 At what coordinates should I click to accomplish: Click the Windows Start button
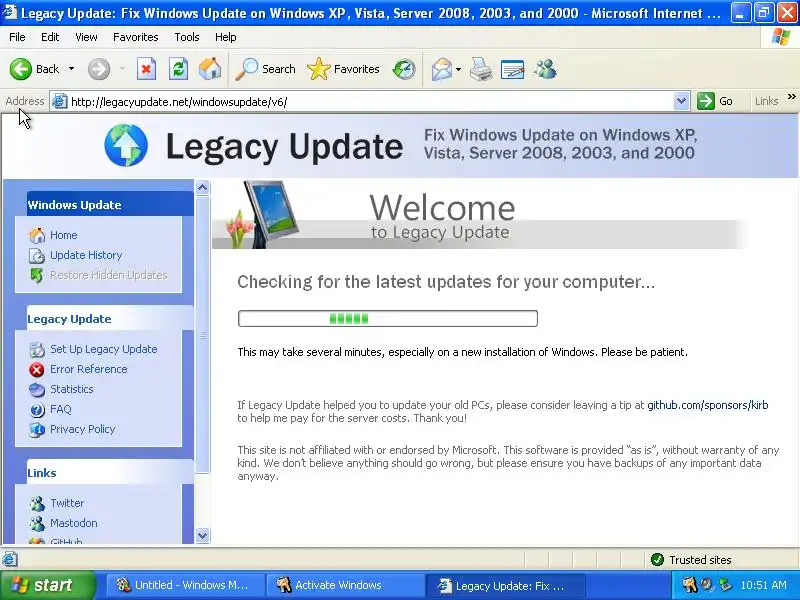click(48, 585)
